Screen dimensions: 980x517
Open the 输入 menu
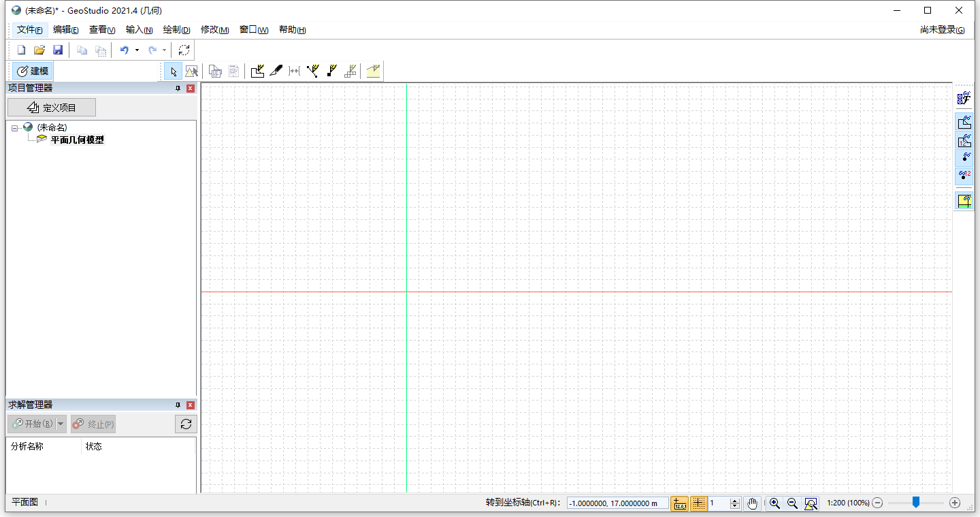click(x=139, y=30)
